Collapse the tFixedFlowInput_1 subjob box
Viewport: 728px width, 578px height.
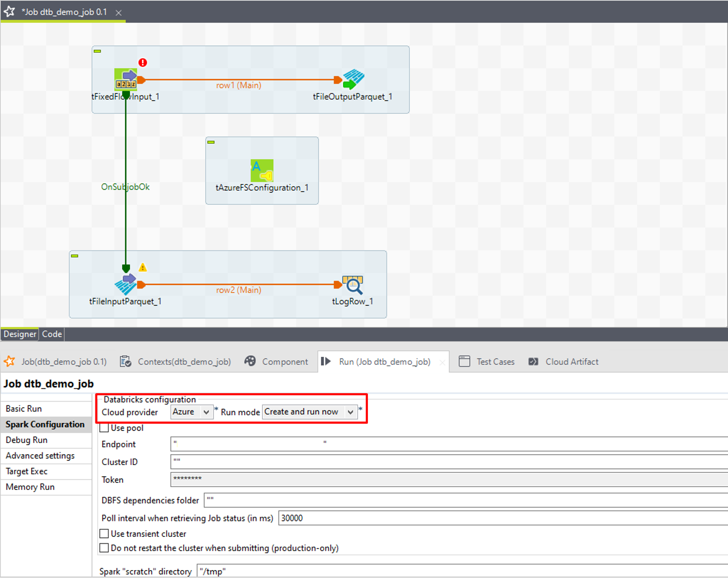[x=97, y=51]
